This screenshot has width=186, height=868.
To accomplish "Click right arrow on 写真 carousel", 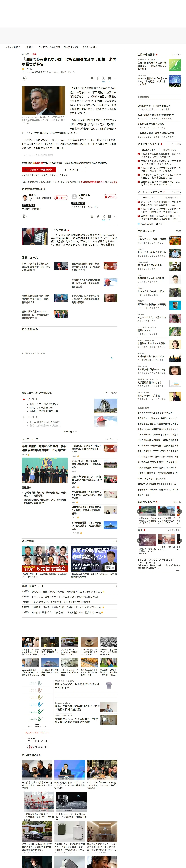I will pos(180,540).
